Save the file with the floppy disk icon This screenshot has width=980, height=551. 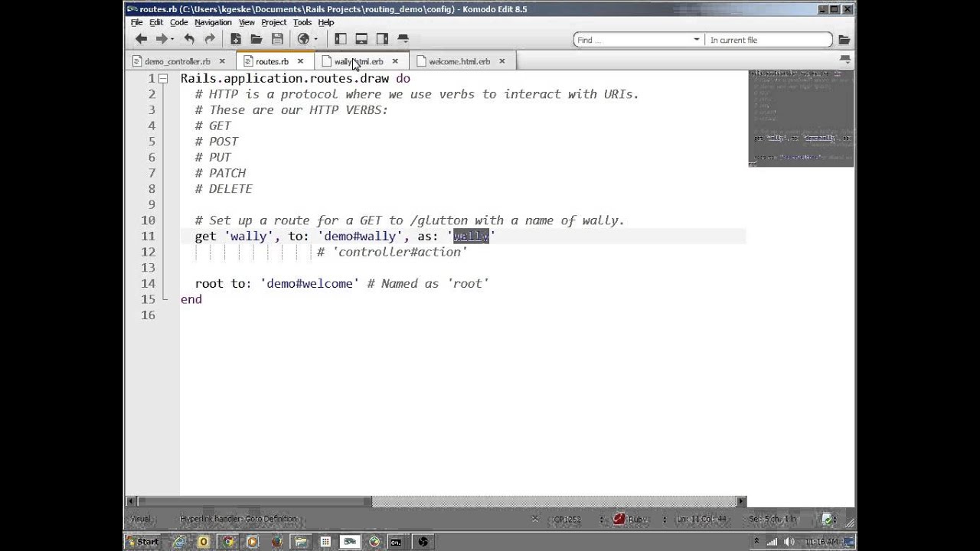277,39
